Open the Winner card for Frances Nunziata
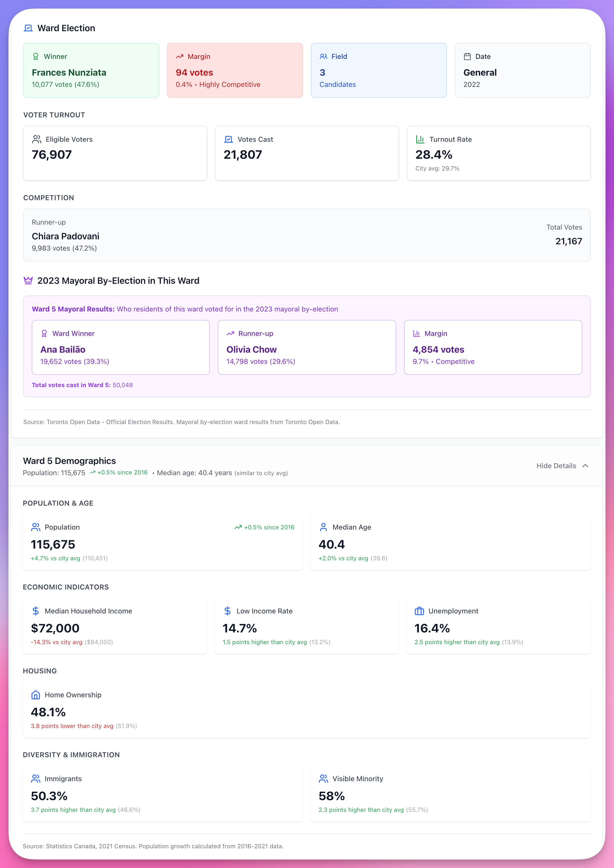Image resolution: width=614 pixels, height=868 pixels. (x=91, y=70)
